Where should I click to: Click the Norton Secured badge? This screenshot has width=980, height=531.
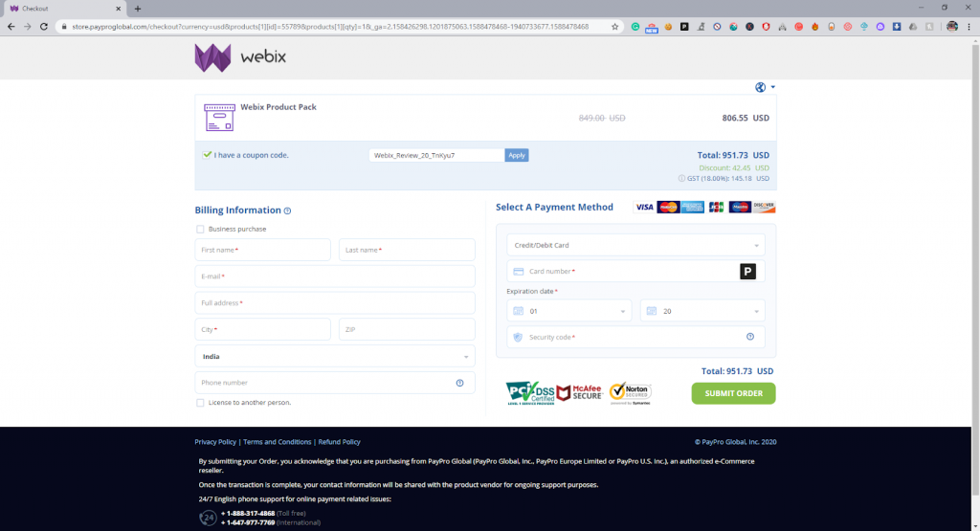tap(630, 392)
